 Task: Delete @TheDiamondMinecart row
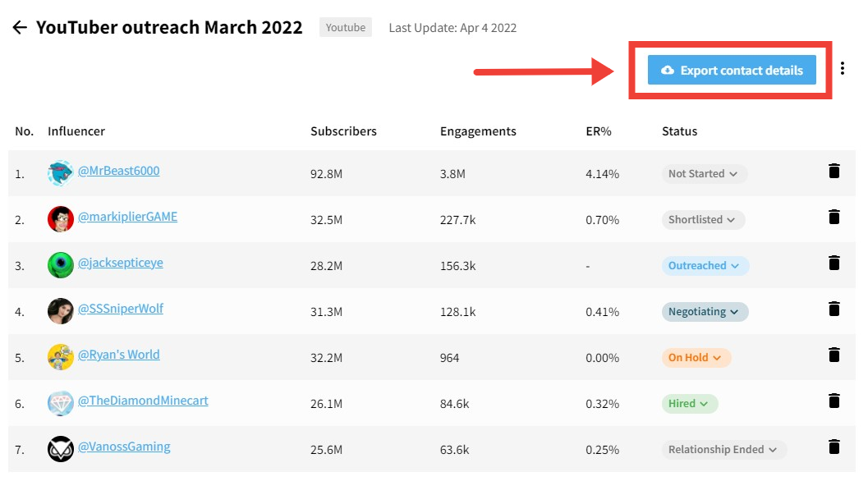pos(834,401)
